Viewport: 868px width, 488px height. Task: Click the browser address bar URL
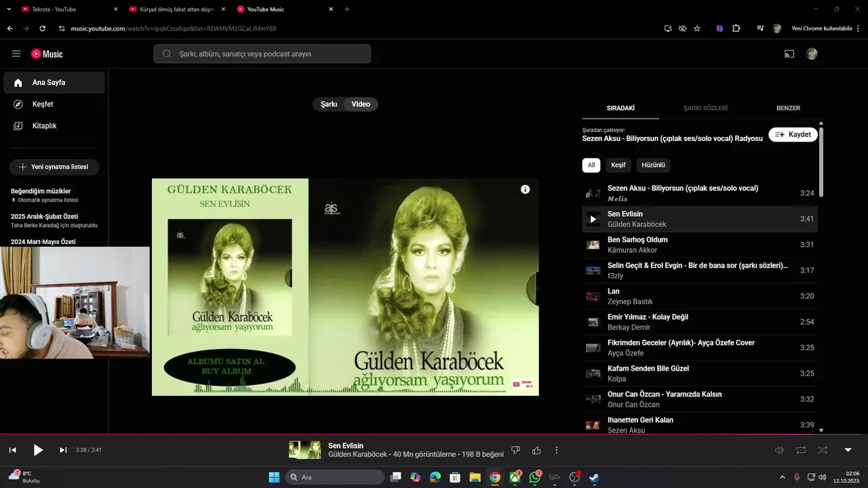click(x=173, y=28)
